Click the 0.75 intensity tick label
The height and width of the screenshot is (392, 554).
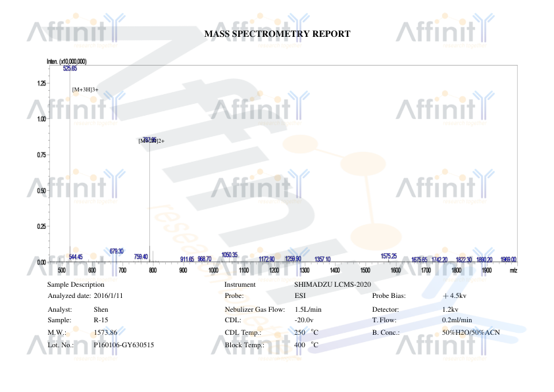tap(41, 155)
